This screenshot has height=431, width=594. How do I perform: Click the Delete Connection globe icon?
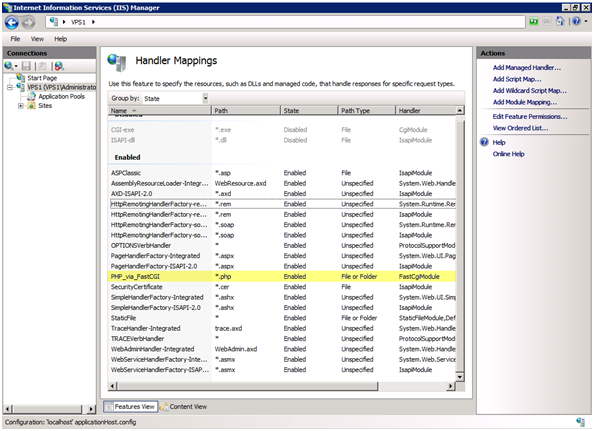59,66
